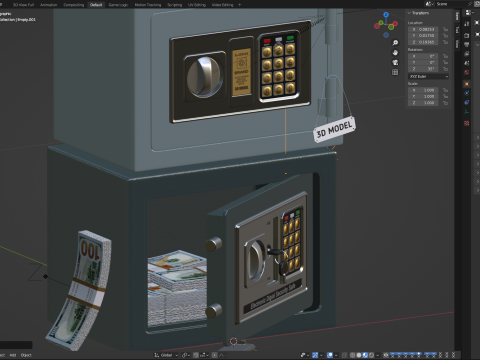Toggle snapping magnet button
Screen dimensions: 480x360
(x=196, y=355)
